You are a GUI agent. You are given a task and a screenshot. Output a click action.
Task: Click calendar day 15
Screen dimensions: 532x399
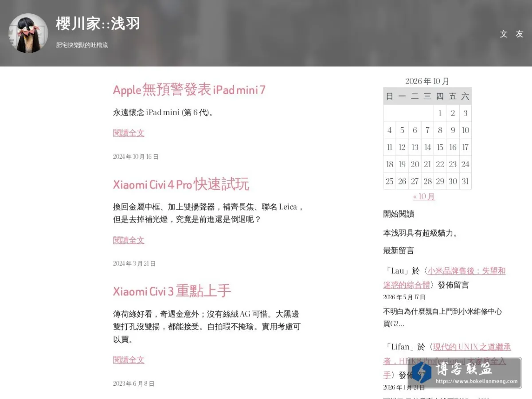tap(440, 147)
